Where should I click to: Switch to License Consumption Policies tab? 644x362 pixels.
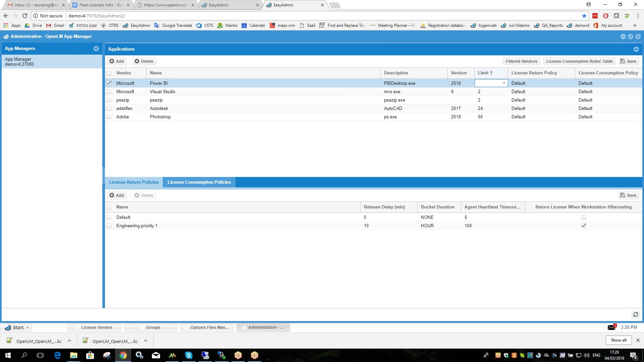pos(199,182)
